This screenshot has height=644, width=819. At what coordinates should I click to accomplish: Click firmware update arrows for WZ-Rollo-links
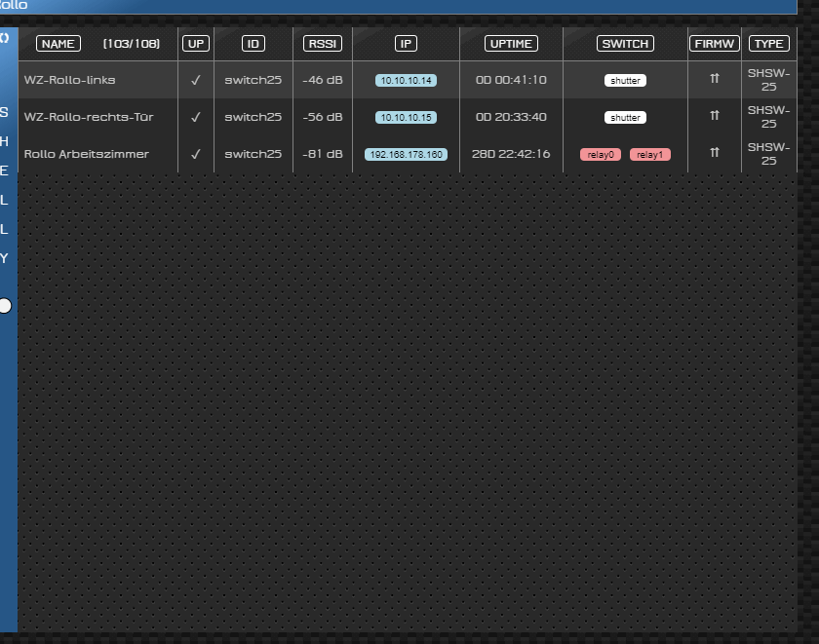click(x=715, y=80)
